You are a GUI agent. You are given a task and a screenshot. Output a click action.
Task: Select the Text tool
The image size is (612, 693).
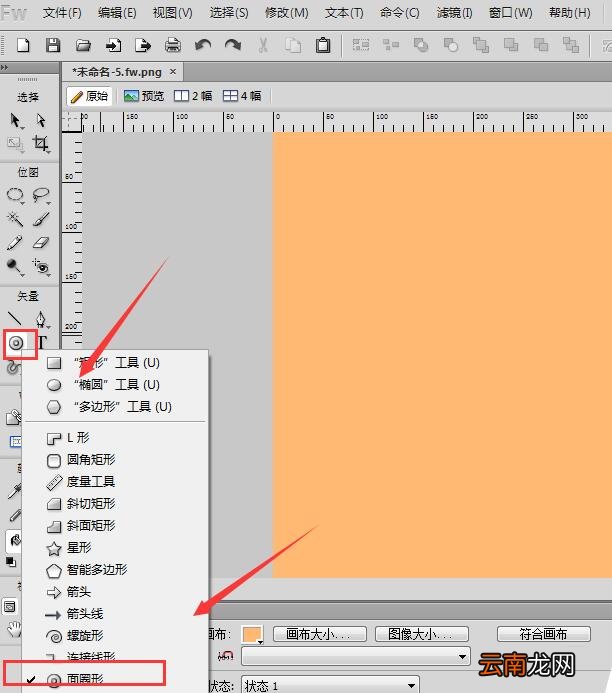tap(42, 342)
